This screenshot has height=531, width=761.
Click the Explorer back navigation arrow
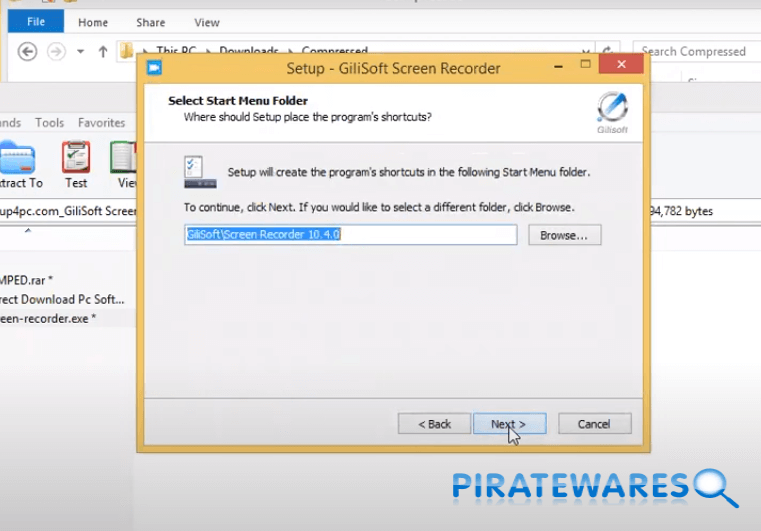tap(27, 52)
